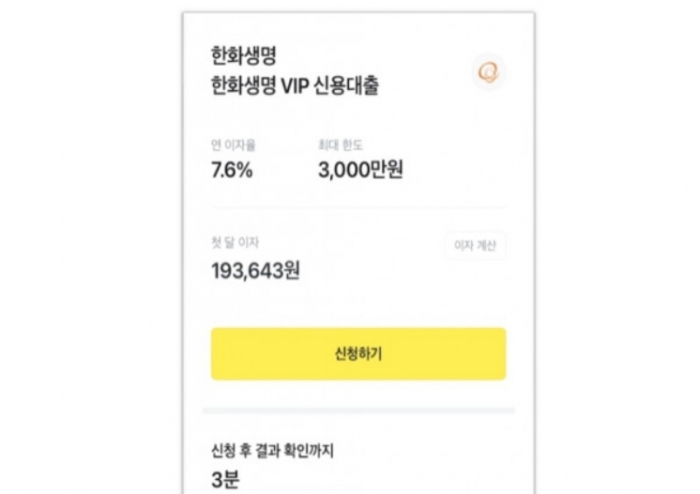The width and height of the screenshot is (700, 494).
Task: Select the 한화생명 VIP 신용대출 product title
Action: tap(294, 87)
